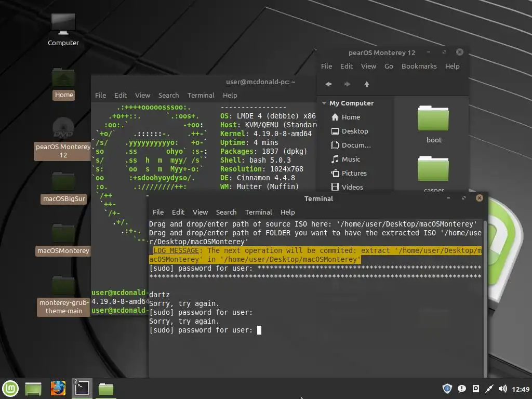This screenshot has height=399, width=532.
Task: Open Search menu in front Terminal window
Action: 227,212
